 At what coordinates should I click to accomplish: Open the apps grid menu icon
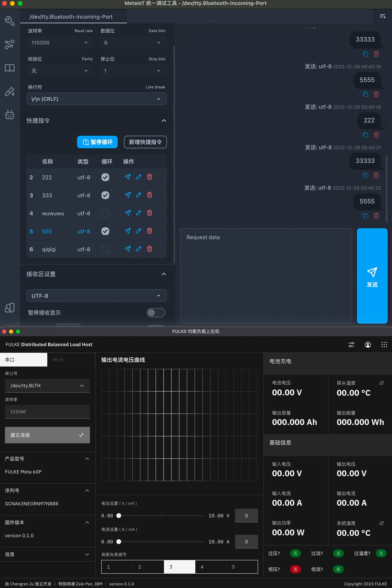(x=384, y=345)
